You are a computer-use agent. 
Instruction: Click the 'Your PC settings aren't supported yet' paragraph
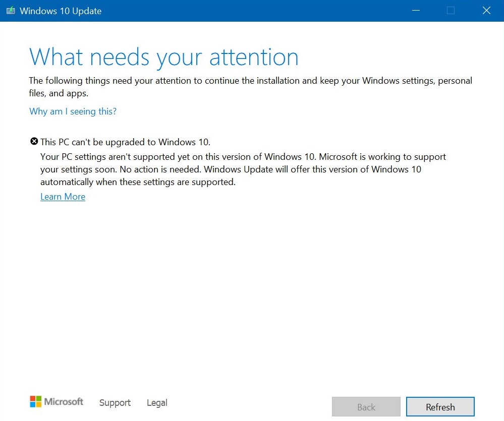[243, 169]
